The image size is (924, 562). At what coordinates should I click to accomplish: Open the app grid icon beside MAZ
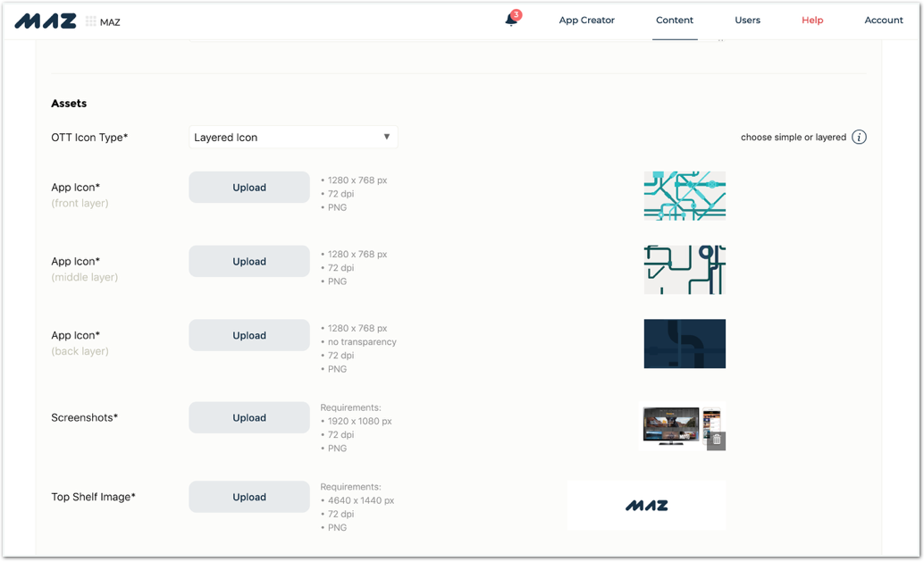tap(91, 21)
